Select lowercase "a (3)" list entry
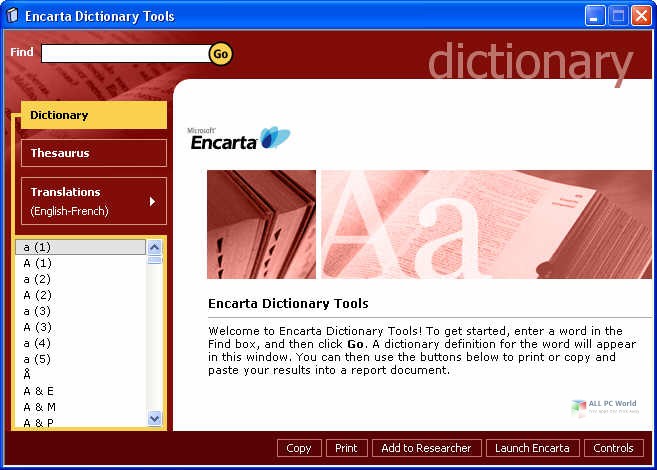 click(x=80, y=311)
